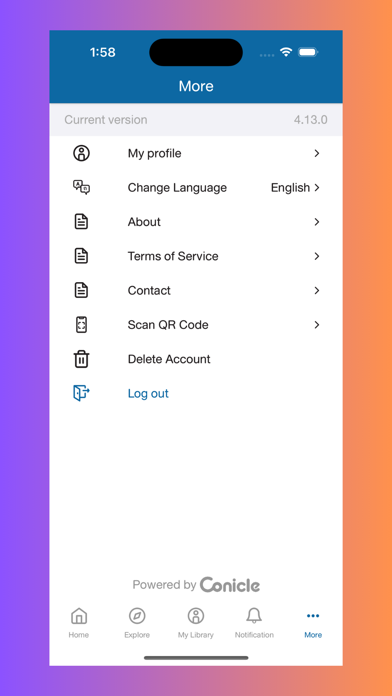Expand the English language selector
This screenshot has width=392, height=696.
tap(295, 188)
